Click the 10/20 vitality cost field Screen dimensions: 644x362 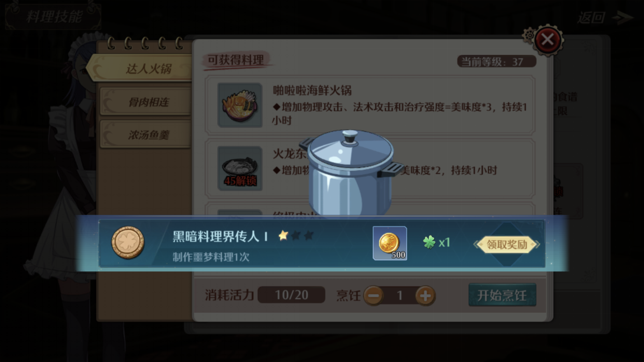click(292, 295)
